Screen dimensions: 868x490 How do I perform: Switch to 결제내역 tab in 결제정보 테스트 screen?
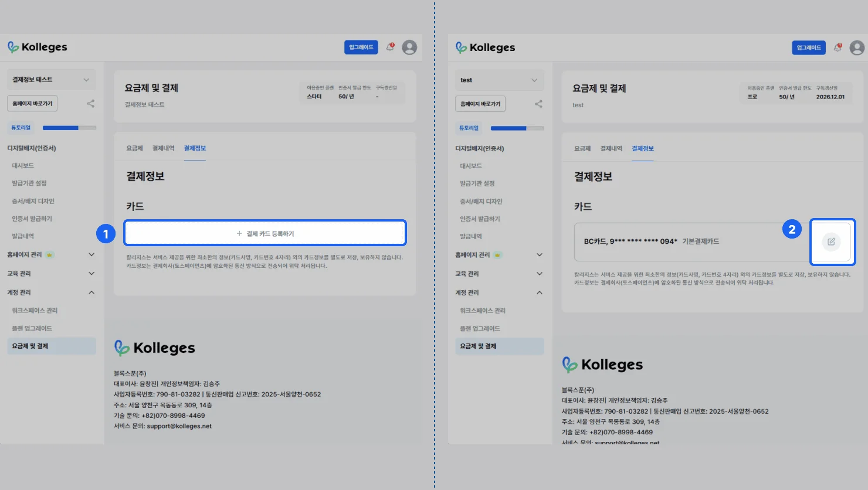click(163, 148)
